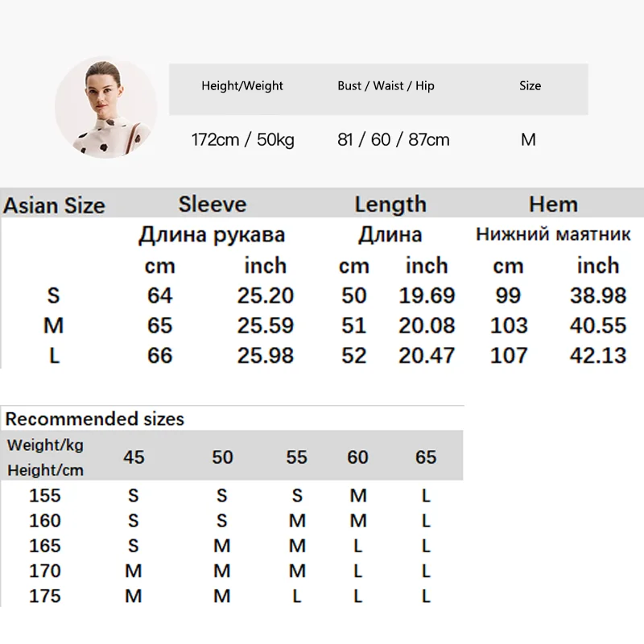
Task: Click the Asian Size column header
Action: pyautogui.click(x=54, y=206)
